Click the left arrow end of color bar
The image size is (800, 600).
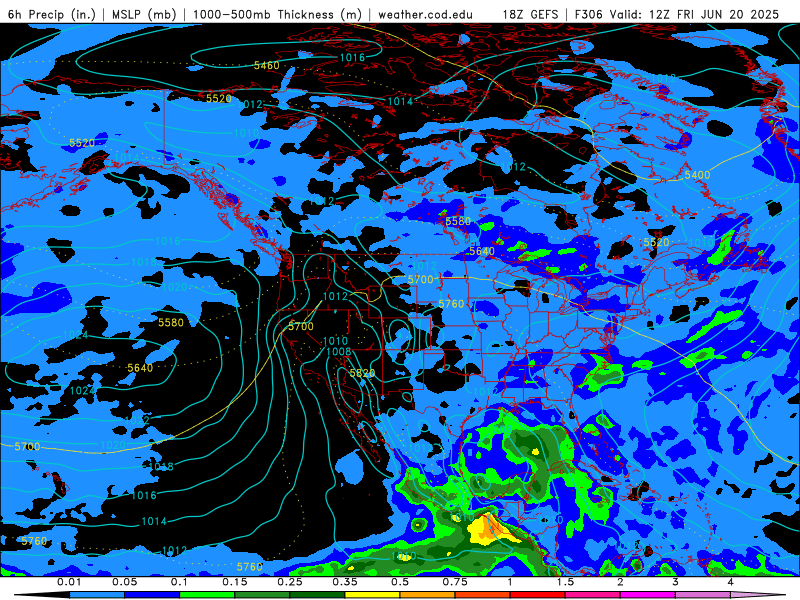(x=42, y=595)
